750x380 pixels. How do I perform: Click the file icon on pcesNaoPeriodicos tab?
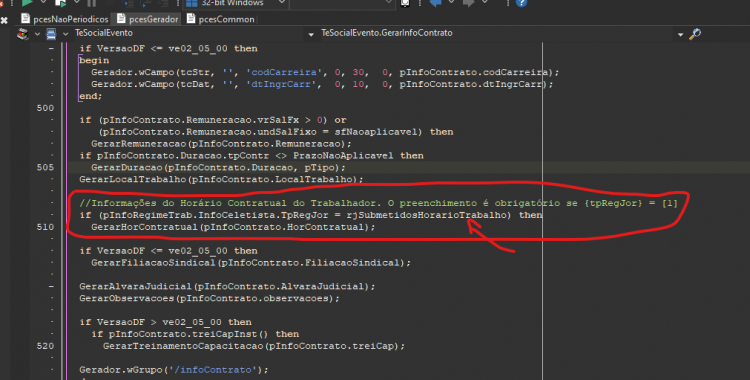[25, 19]
